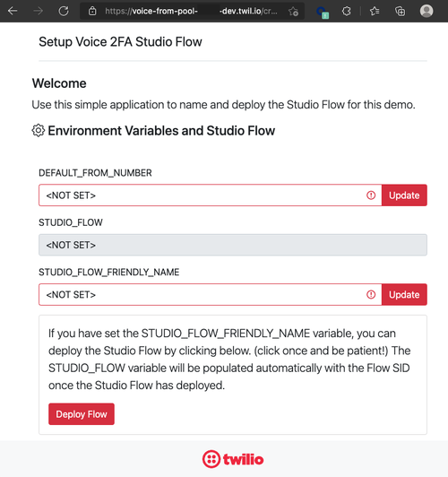This screenshot has height=477, width=448.
Task: Click the gear icon beside Environment Variables
Action: (38, 131)
